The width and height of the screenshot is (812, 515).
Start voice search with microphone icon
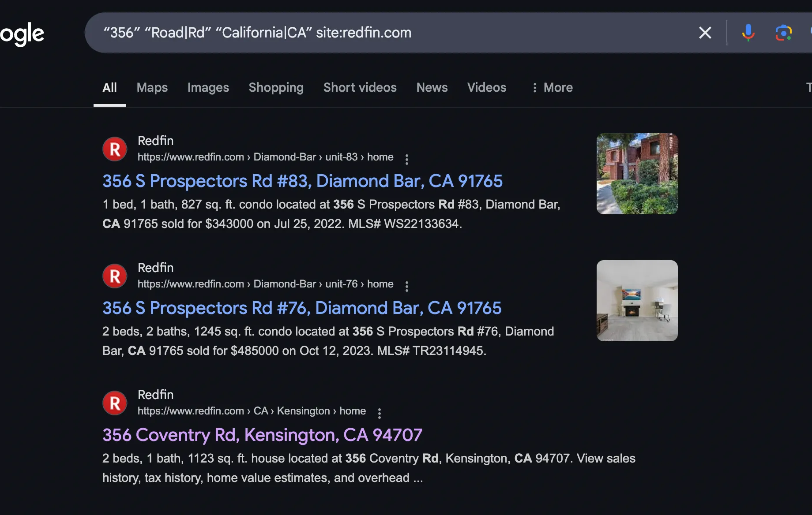pyautogui.click(x=748, y=33)
